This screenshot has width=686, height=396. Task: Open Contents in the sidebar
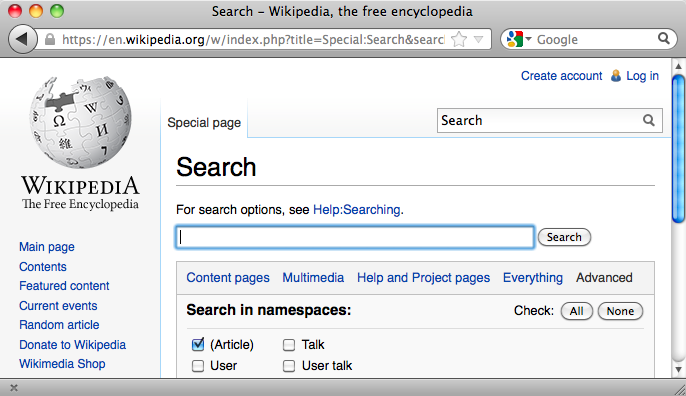pos(43,266)
